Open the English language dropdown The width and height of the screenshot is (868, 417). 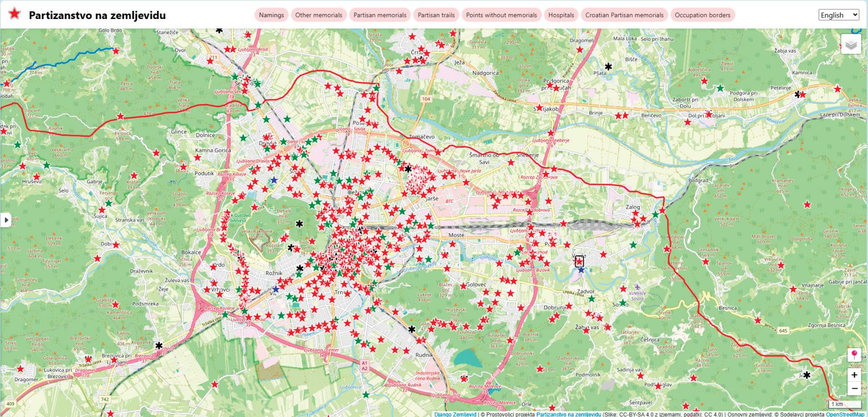(839, 15)
